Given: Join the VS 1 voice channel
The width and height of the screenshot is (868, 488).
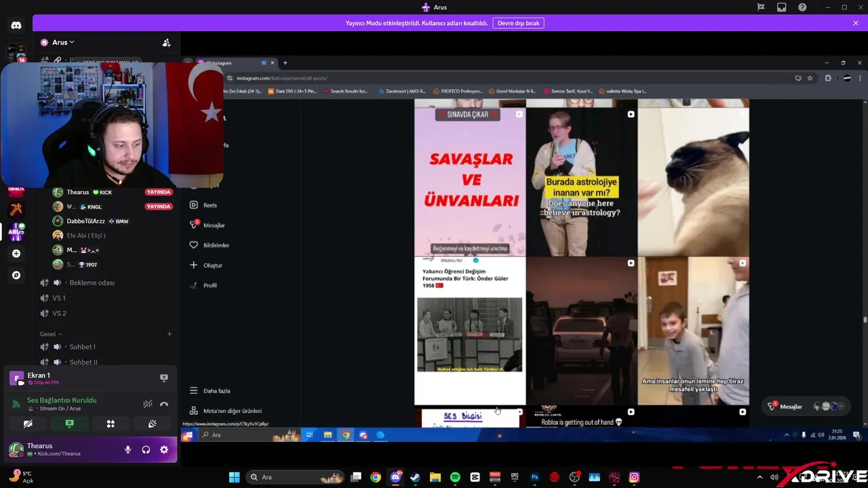Looking at the screenshot, I should pos(59,298).
